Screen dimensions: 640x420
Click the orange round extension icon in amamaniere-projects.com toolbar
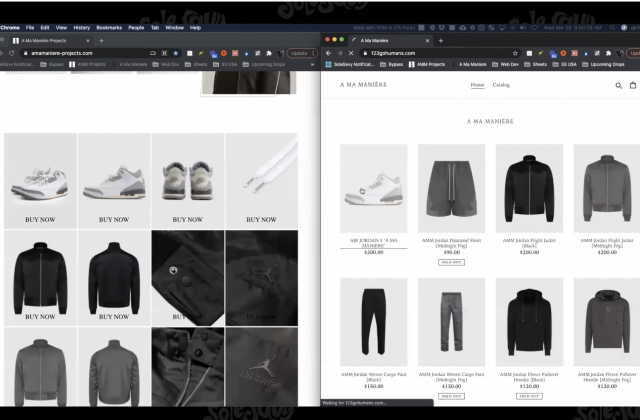click(x=224, y=53)
